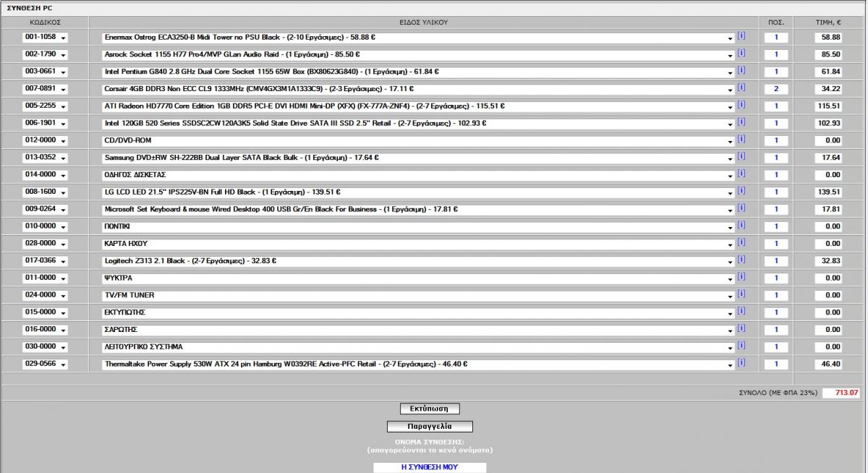868x473 pixels.
Task: Click price field showing 139.51
Action: (830, 192)
